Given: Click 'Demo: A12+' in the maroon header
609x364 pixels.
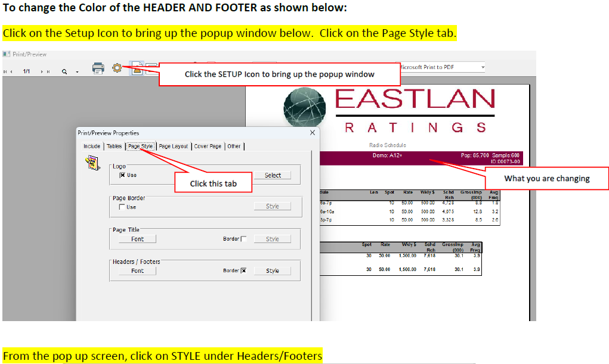Looking at the screenshot, I should (x=387, y=155).
